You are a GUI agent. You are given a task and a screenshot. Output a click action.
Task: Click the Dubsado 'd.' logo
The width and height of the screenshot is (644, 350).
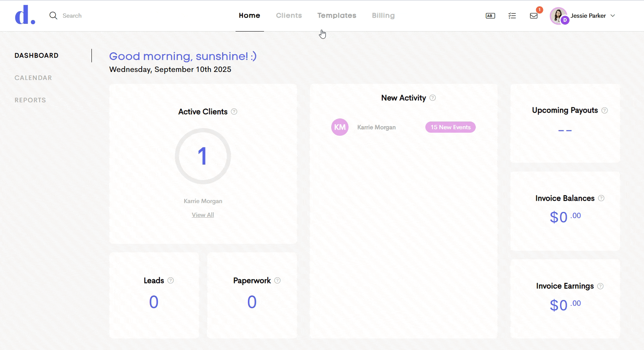25,15
